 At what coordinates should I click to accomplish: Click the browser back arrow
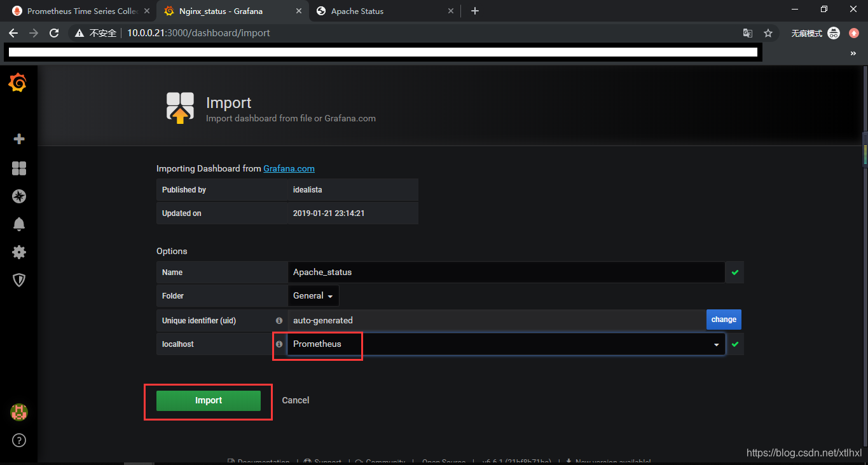coord(13,33)
